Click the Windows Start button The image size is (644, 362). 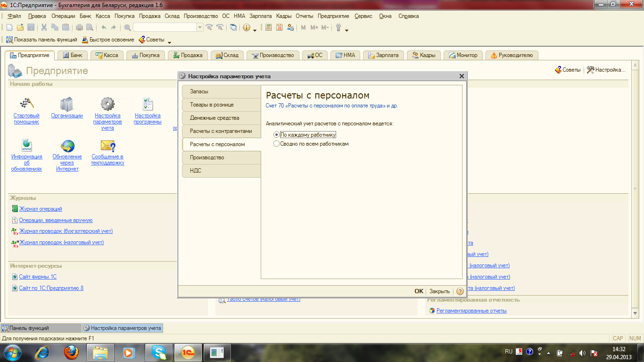point(13,352)
